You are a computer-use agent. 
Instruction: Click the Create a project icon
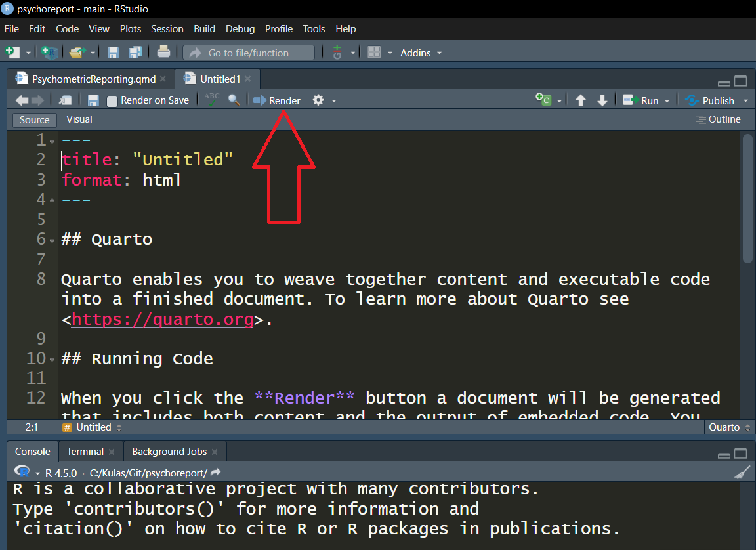[x=49, y=53]
